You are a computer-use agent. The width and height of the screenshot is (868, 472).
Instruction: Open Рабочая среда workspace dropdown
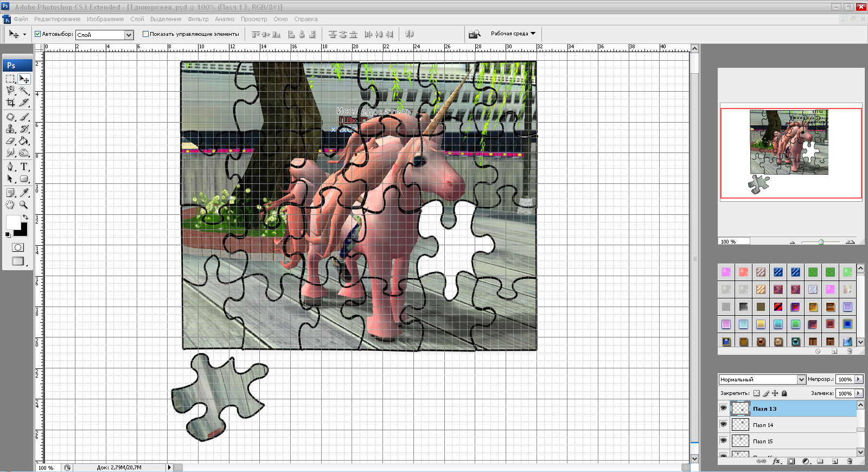(x=513, y=34)
